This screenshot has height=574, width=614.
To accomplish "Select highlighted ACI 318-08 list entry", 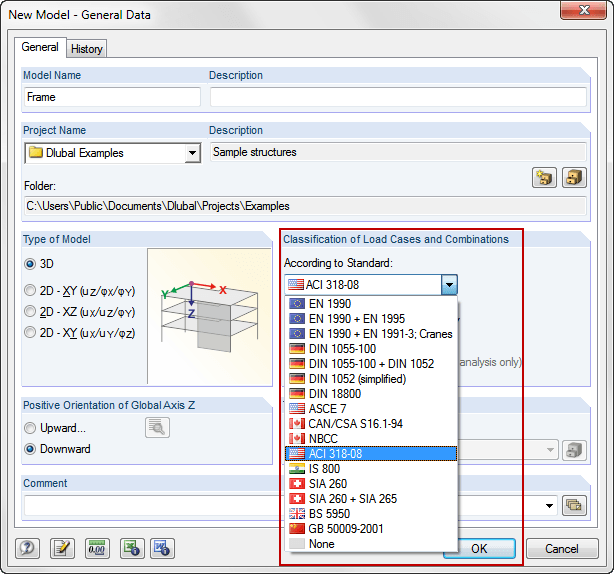I will click(x=371, y=453).
